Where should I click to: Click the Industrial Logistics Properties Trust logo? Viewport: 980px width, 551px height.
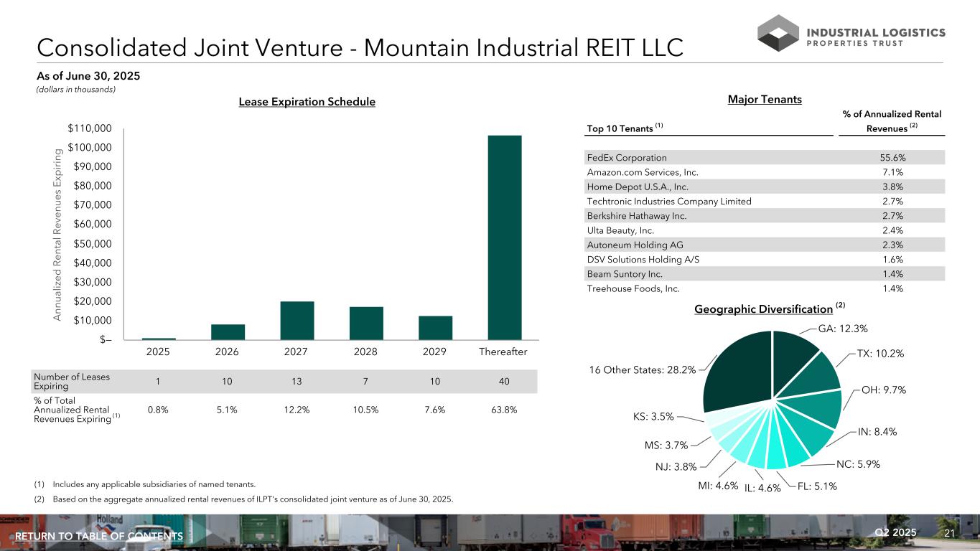click(851, 33)
